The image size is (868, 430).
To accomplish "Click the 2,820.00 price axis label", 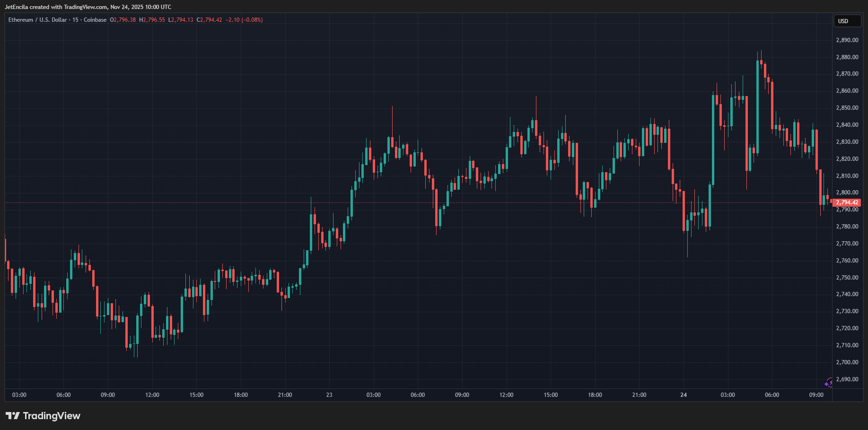I will pos(847,159).
